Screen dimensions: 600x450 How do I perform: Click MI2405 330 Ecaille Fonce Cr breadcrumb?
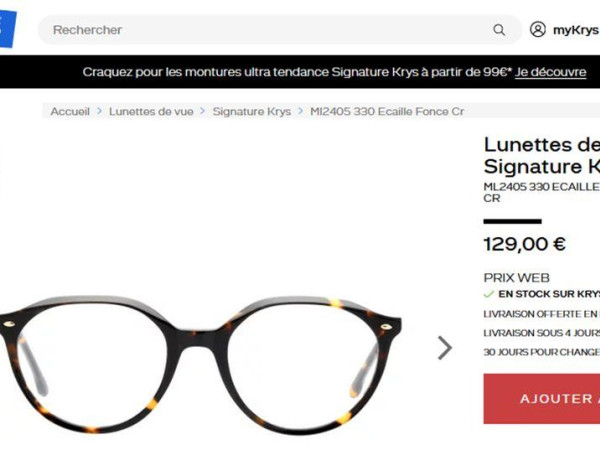pyautogui.click(x=387, y=111)
